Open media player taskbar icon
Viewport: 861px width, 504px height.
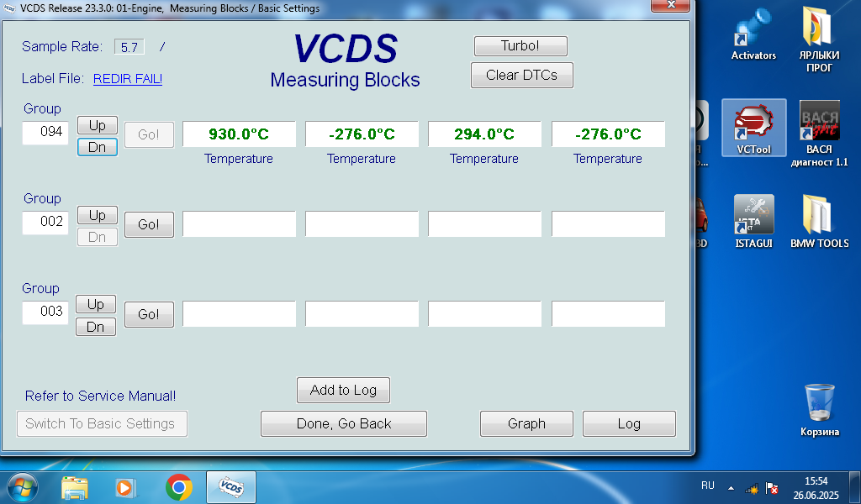126,487
